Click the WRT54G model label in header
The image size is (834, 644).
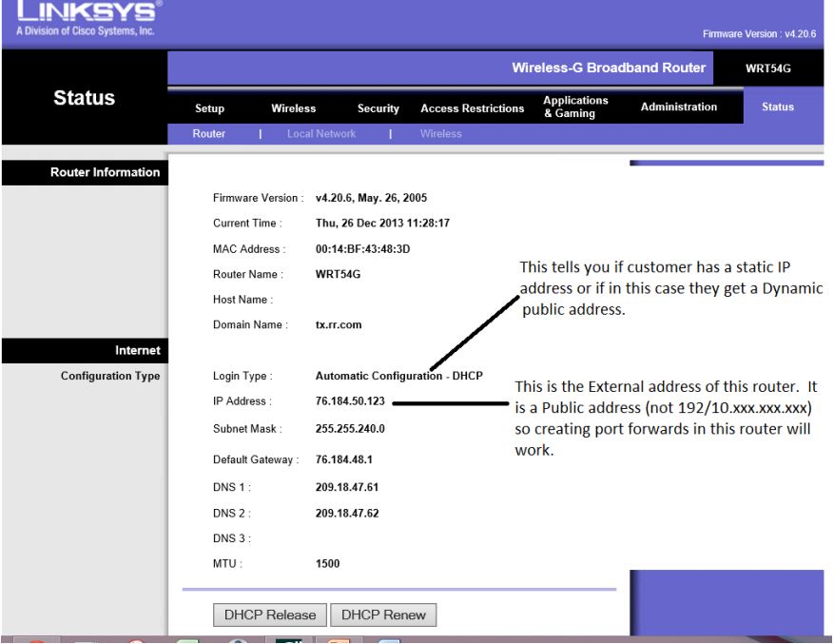click(x=768, y=68)
